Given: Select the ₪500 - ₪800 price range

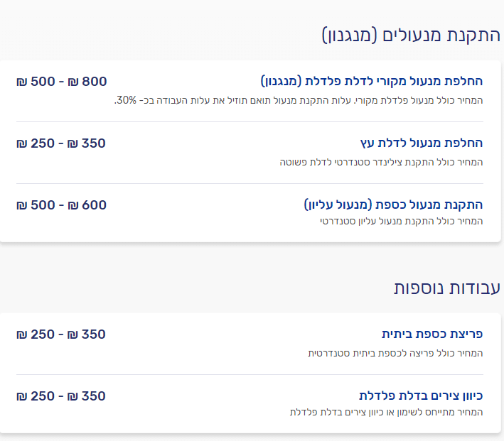Looking at the screenshot, I should pos(61,82).
